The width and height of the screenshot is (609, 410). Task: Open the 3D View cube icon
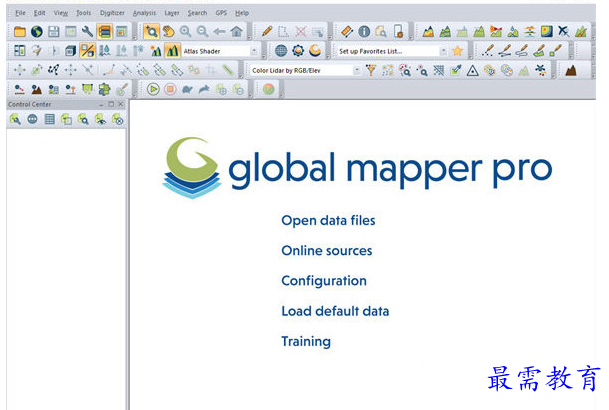pos(70,50)
